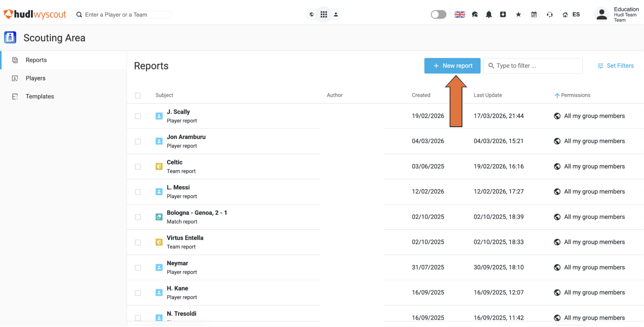Viewport: 644px width, 327px height.
Task: Open the user profile avatar
Action: click(601, 14)
